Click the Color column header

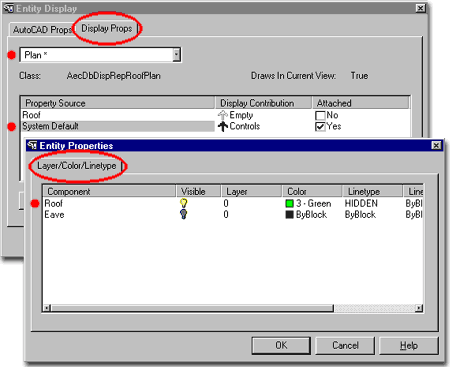point(312,191)
